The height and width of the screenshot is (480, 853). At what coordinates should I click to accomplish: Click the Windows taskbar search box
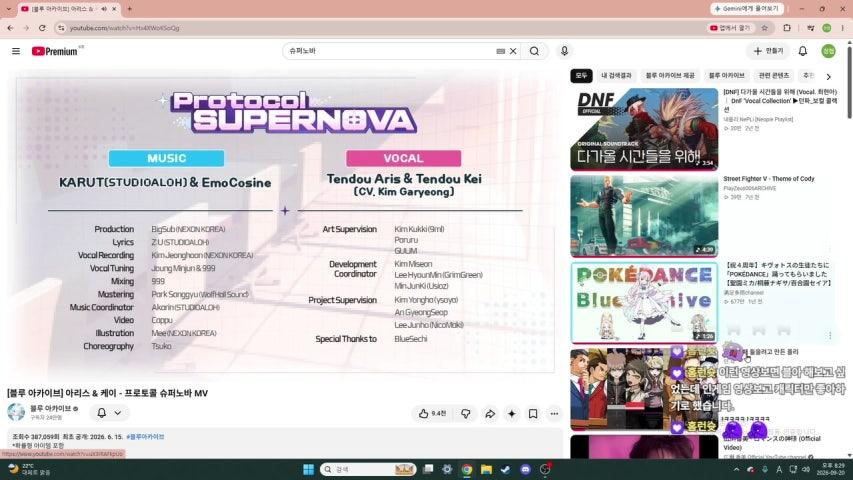coord(368,469)
